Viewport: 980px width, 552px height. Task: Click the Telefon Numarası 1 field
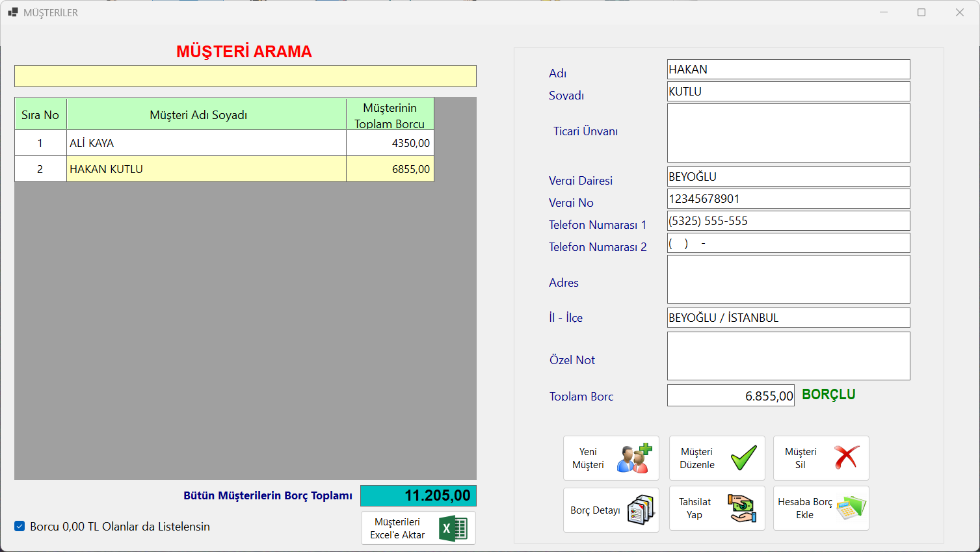click(788, 221)
